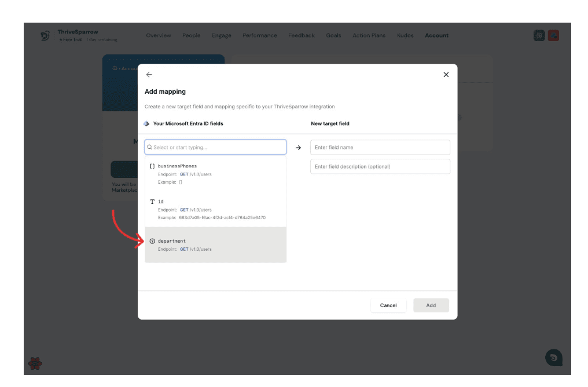Open the chat widget bubble icon
588x387 pixels.
click(x=553, y=357)
